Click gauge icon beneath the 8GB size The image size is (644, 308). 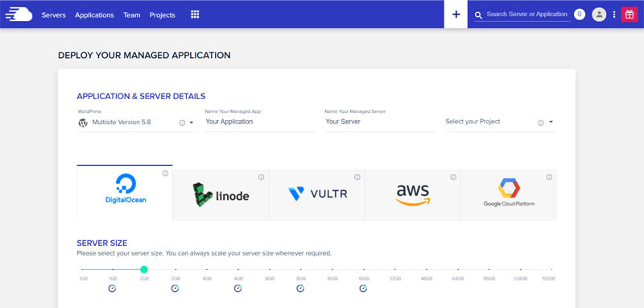click(x=300, y=289)
